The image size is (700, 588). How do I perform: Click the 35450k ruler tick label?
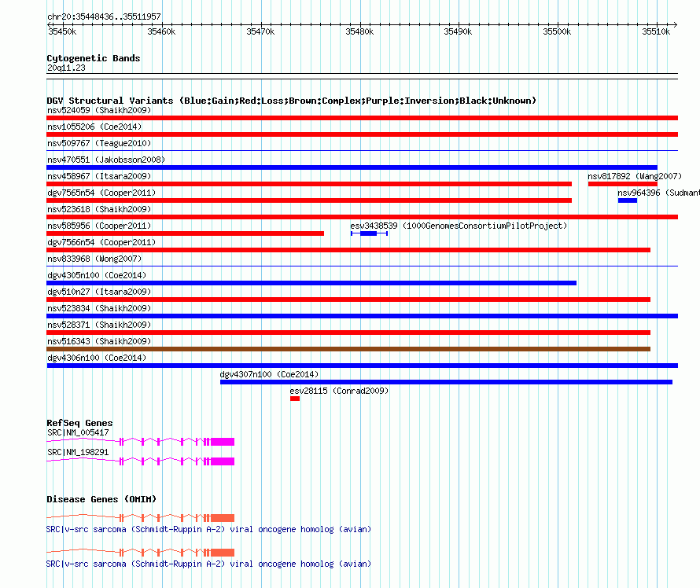62,31
